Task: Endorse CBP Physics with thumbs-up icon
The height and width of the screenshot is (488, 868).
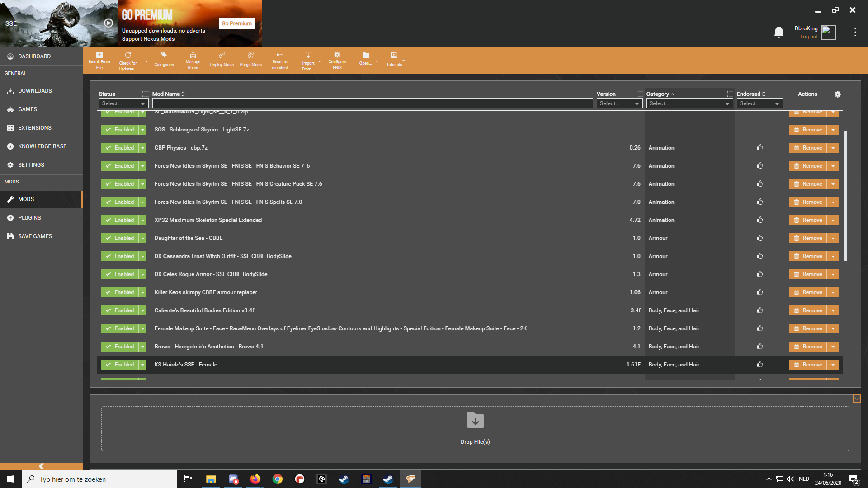Action: tap(760, 148)
